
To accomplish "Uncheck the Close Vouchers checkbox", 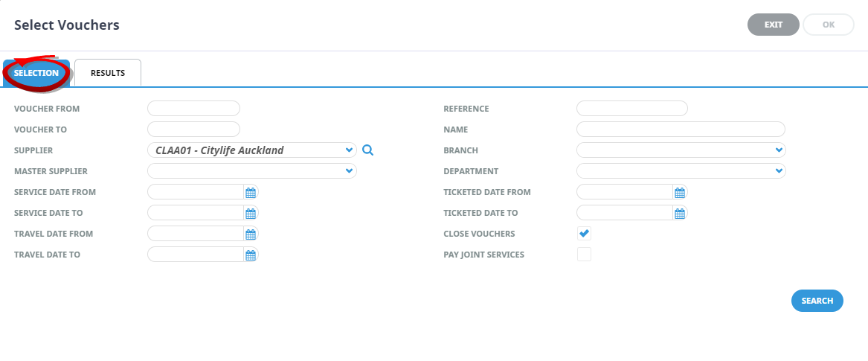I will click(x=585, y=234).
